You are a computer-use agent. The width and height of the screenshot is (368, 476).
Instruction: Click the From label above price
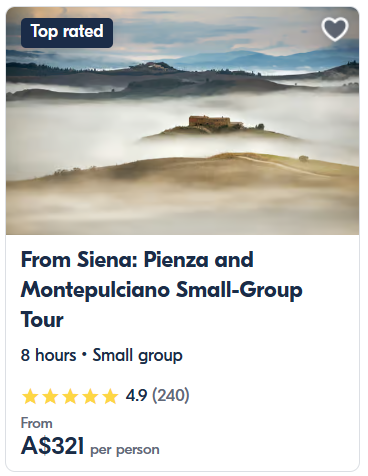tap(37, 423)
